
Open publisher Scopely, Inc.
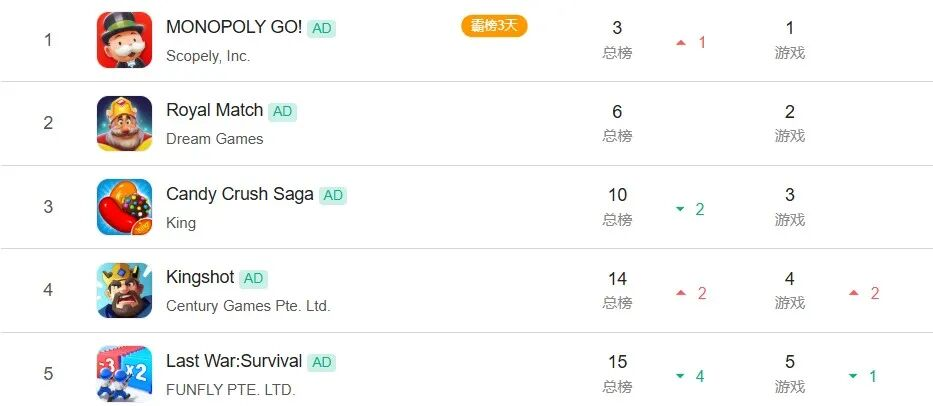pyautogui.click(x=208, y=56)
